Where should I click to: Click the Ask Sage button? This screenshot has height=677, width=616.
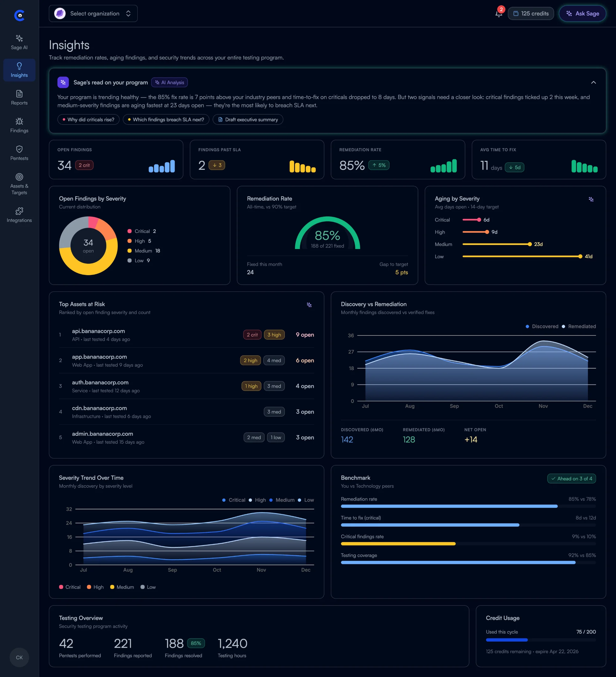pyautogui.click(x=582, y=14)
